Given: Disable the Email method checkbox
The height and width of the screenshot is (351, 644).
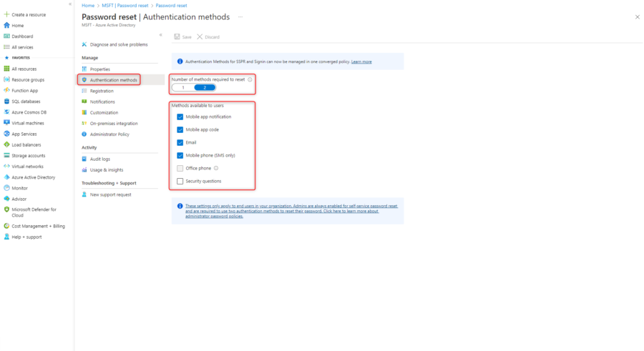Looking at the screenshot, I should pyautogui.click(x=180, y=142).
